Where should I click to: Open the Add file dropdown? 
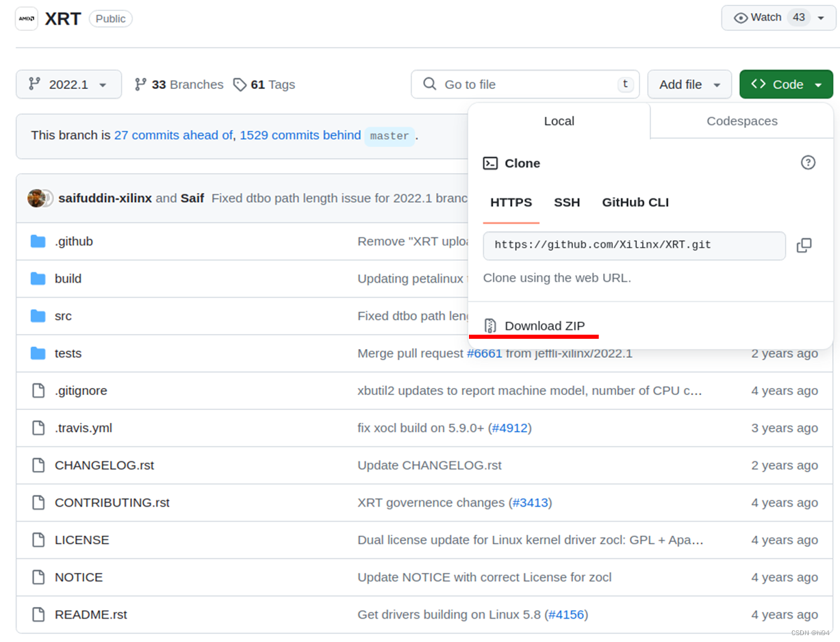click(689, 84)
